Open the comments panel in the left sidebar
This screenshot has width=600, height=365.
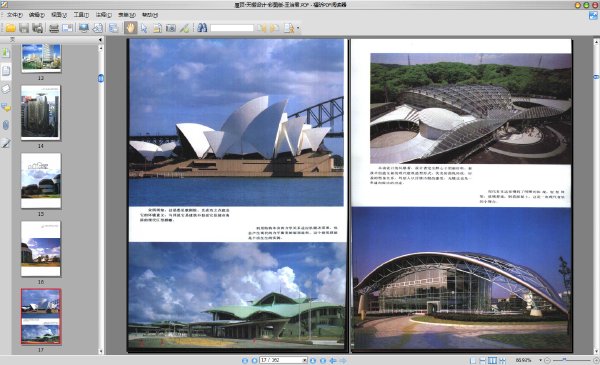(x=6, y=107)
